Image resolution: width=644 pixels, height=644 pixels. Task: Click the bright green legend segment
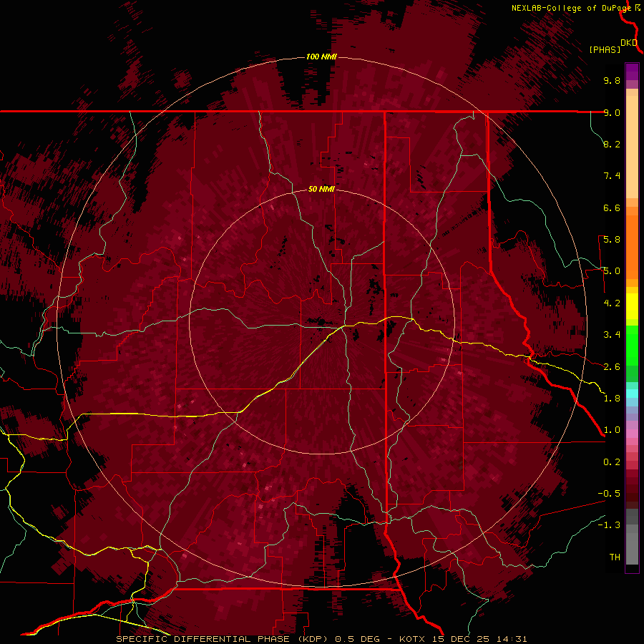tap(632, 346)
